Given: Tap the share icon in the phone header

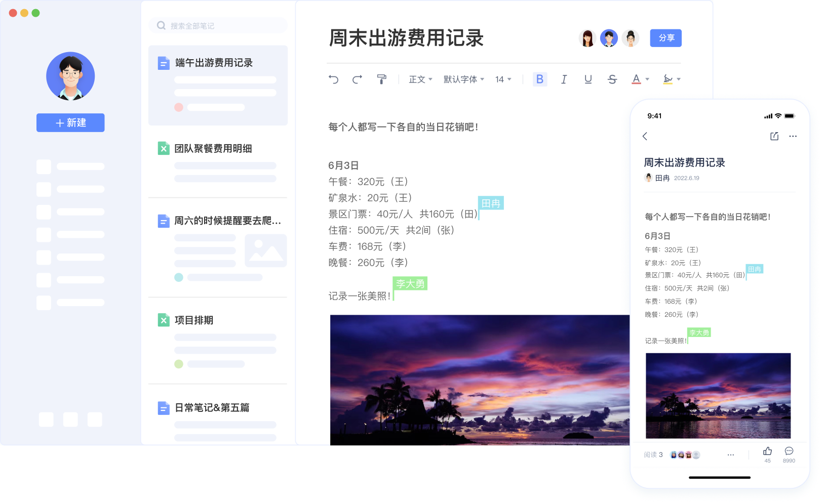Looking at the screenshot, I should click(x=773, y=136).
